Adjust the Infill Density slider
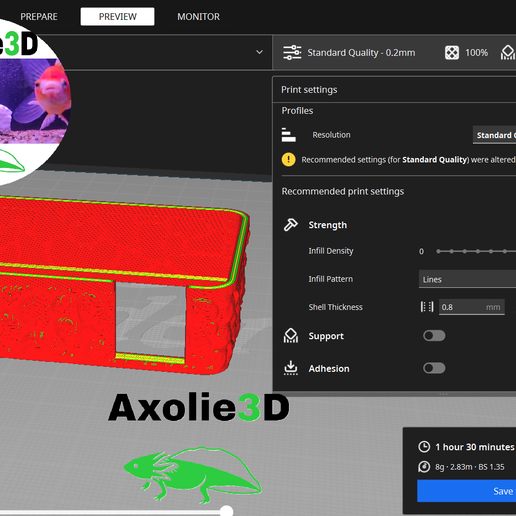Screen dimensions: 516x516 [476, 251]
